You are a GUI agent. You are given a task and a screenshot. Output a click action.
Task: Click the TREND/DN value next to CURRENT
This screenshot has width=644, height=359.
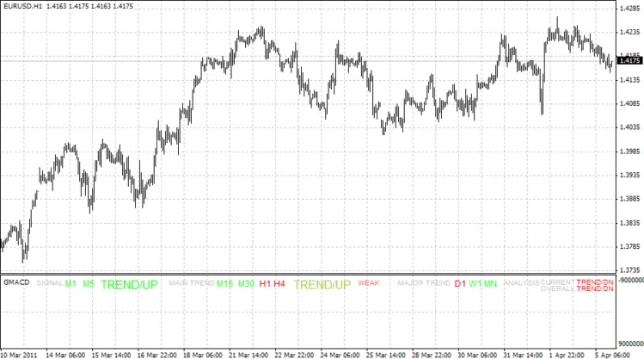(x=595, y=282)
